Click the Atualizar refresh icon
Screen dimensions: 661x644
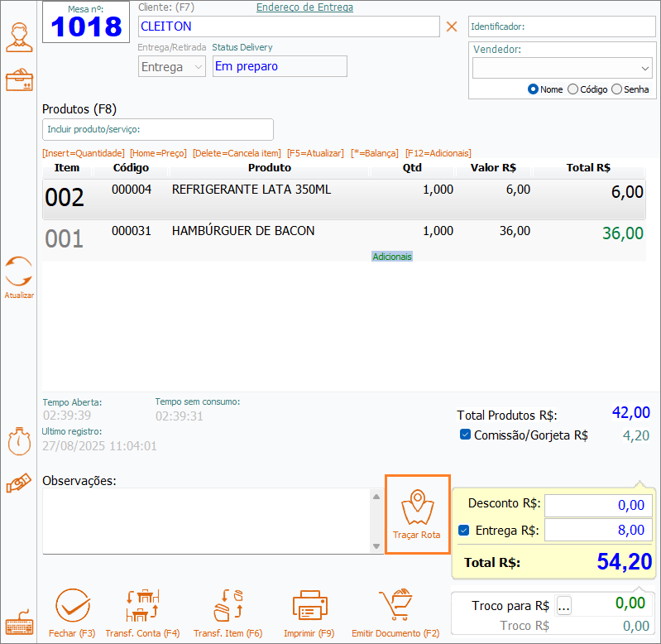pos(19,272)
